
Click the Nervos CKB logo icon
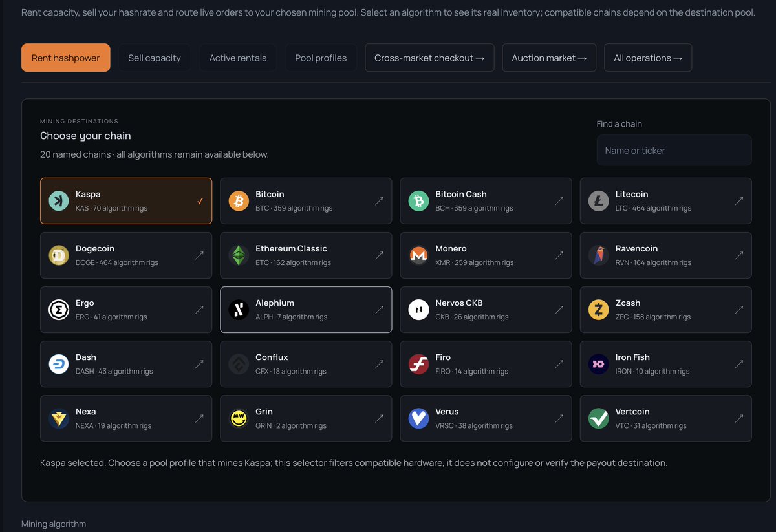pos(418,310)
